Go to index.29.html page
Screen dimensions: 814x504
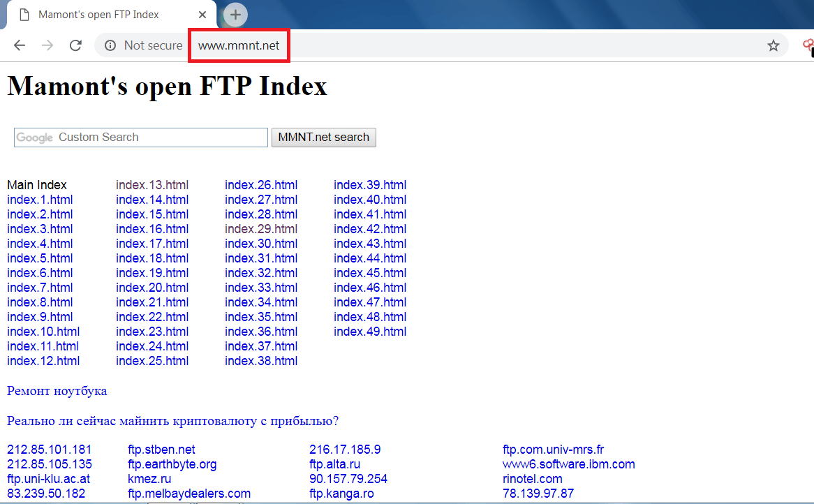[x=261, y=229]
